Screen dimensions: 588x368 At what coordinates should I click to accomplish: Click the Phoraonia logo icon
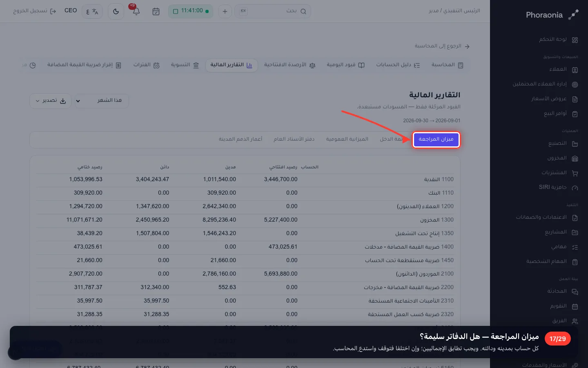[x=573, y=15]
